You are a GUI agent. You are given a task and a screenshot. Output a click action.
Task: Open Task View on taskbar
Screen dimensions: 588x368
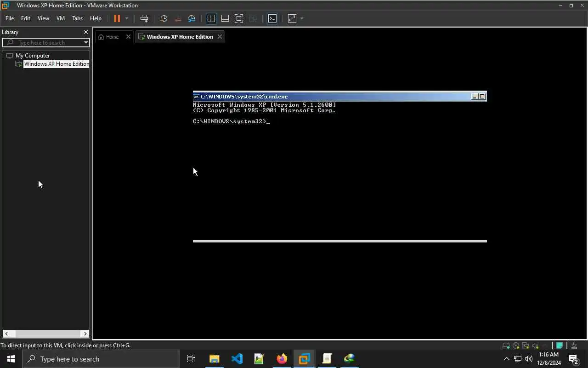[191, 359]
